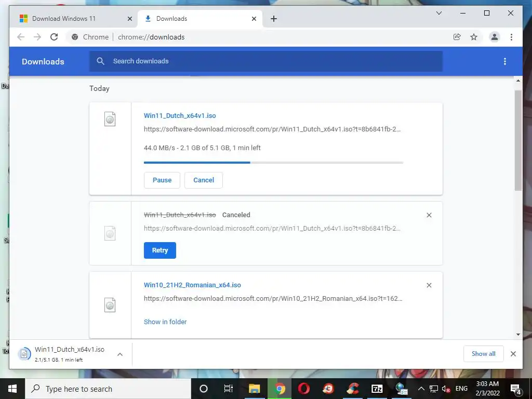The width and height of the screenshot is (532, 399).
Task: Click the search magnifier icon in downloads
Action: click(100, 61)
